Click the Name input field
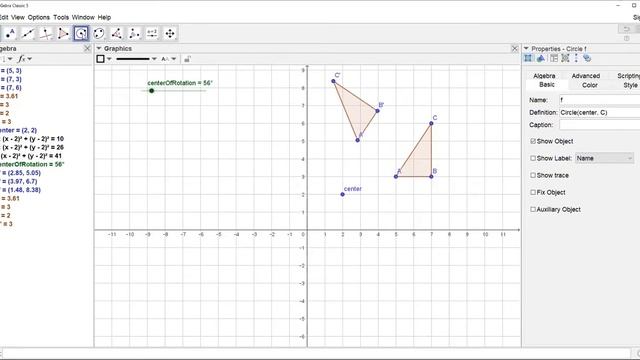The width and height of the screenshot is (640, 360). (x=599, y=100)
